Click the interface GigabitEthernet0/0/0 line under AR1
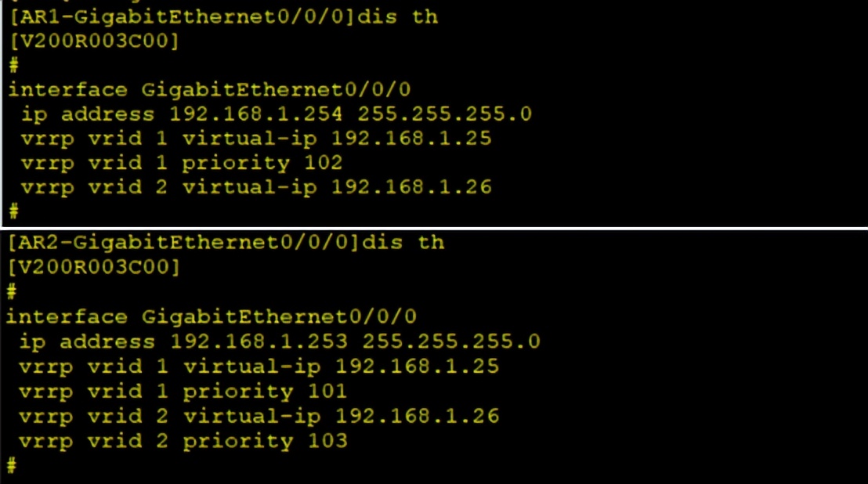 209,89
